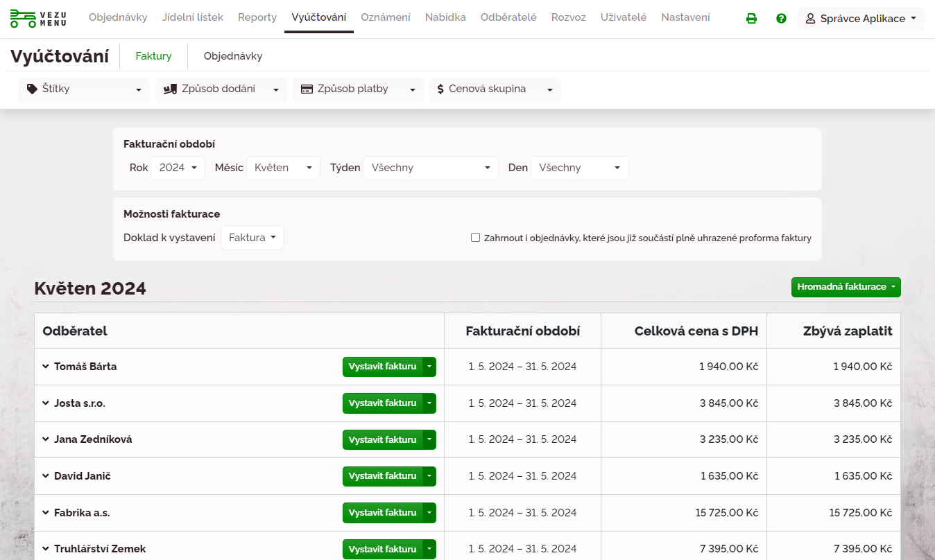The image size is (935, 560).
Task: Enable including fully paid proforma orders
Action: coord(475,238)
